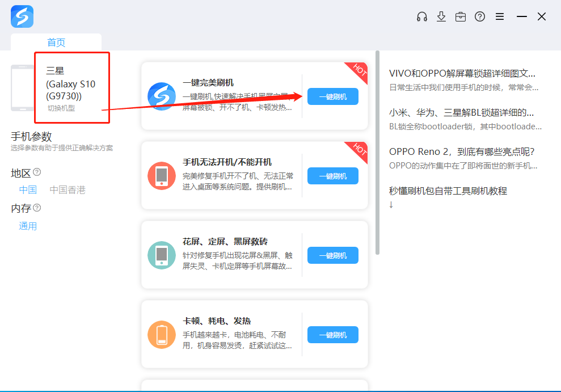This screenshot has height=392, width=561.
Task: Click description 完美修复手机开不了机
Action: (x=238, y=182)
